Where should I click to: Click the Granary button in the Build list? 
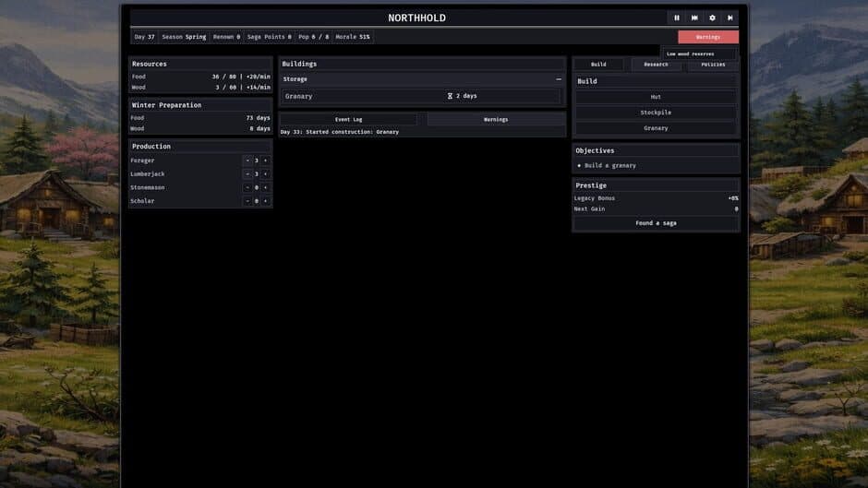pos(656,128)
